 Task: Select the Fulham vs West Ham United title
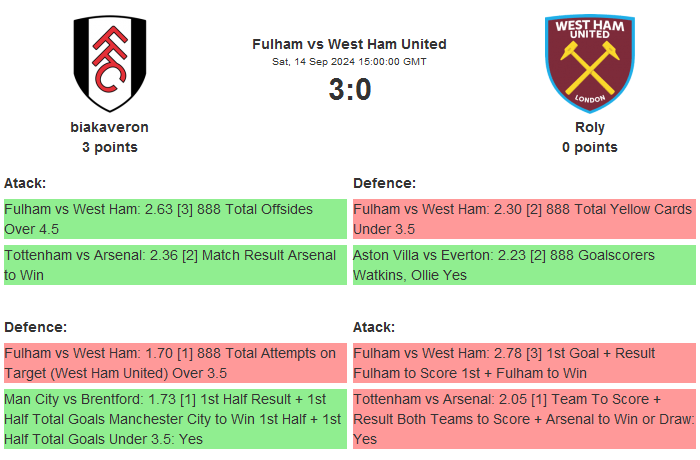pos(349,44)
